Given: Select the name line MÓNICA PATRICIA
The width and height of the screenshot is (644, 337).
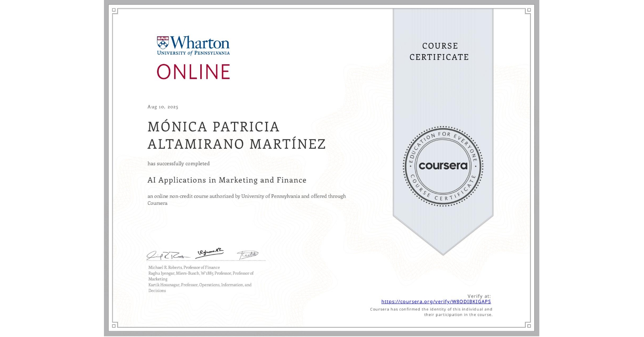Looking at the screenshot, I should coord(214,127).
